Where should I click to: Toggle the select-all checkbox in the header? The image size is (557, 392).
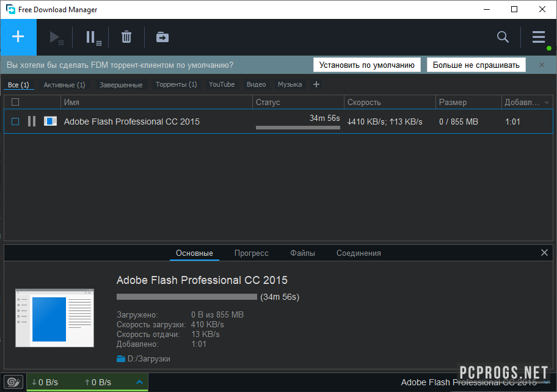15,102
